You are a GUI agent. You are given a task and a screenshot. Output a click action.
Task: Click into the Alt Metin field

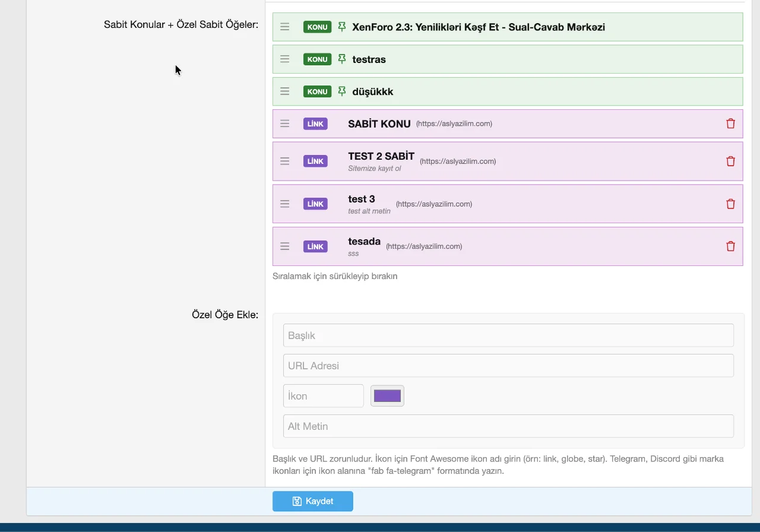(x=508, y=426)
